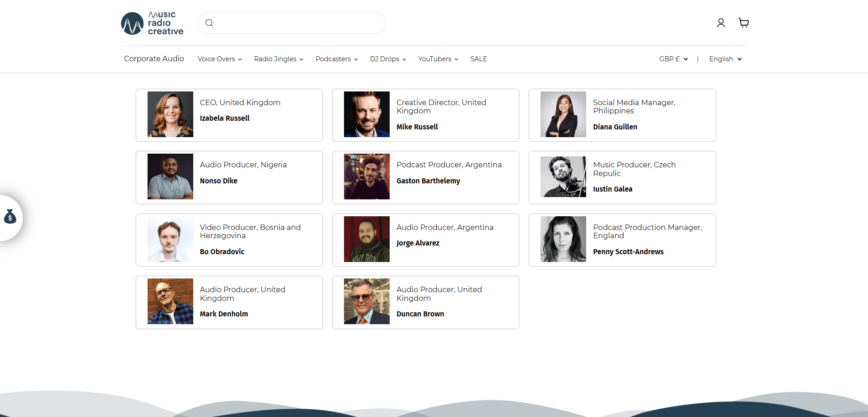Image resolution: width=868 pixels, height=417 pixels.
Task: Click the Music Radio Creative logo
Action: [x=152, y=22]
